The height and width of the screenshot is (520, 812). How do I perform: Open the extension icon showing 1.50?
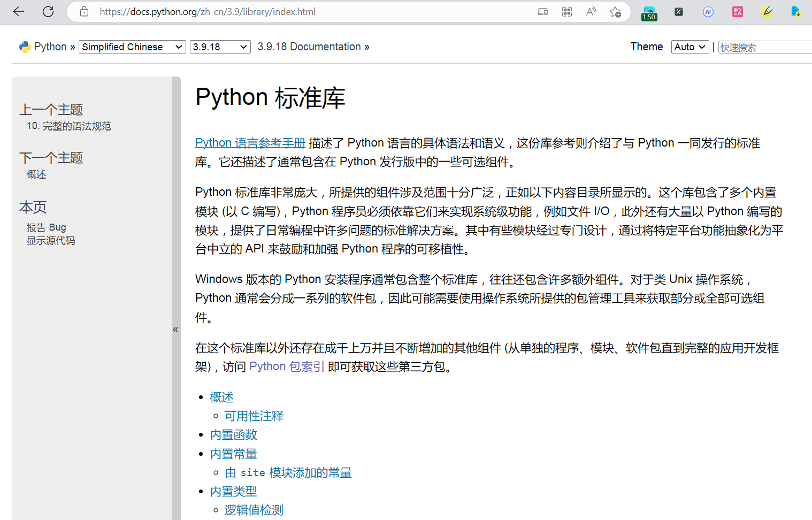click(649, 13)
